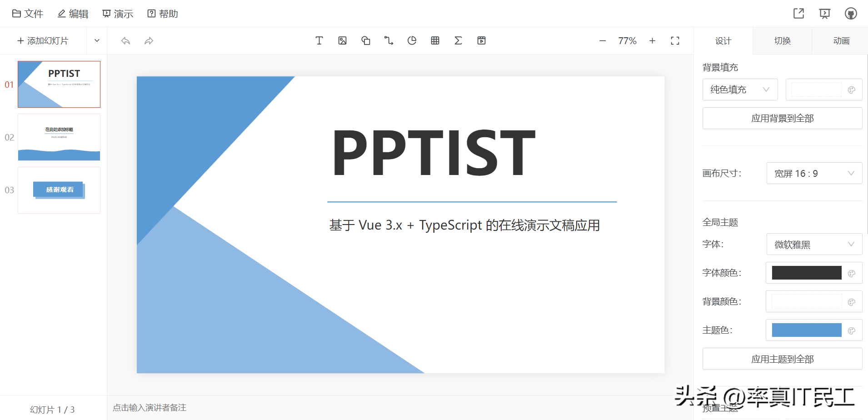
Task: Open the insert media tool
Action: coord(482,40)
